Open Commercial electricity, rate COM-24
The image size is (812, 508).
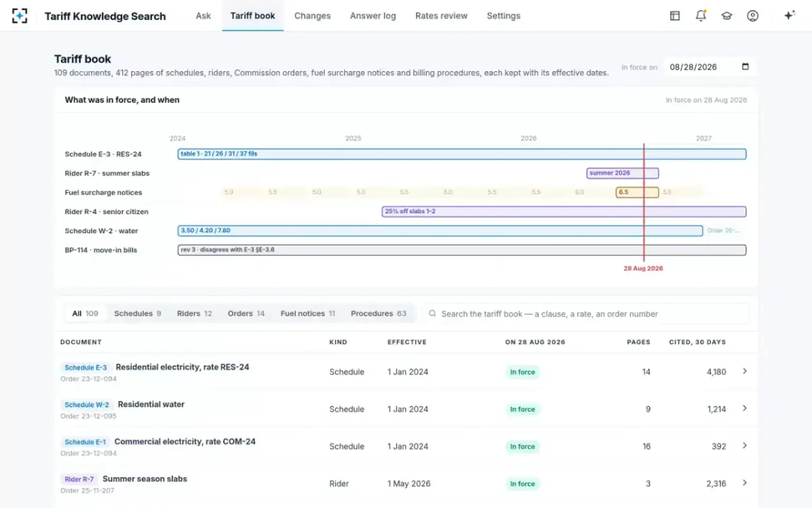185,442
